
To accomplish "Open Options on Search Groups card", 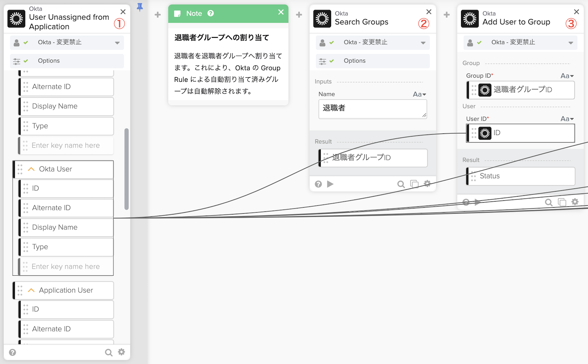I will [x=354, y=61].
